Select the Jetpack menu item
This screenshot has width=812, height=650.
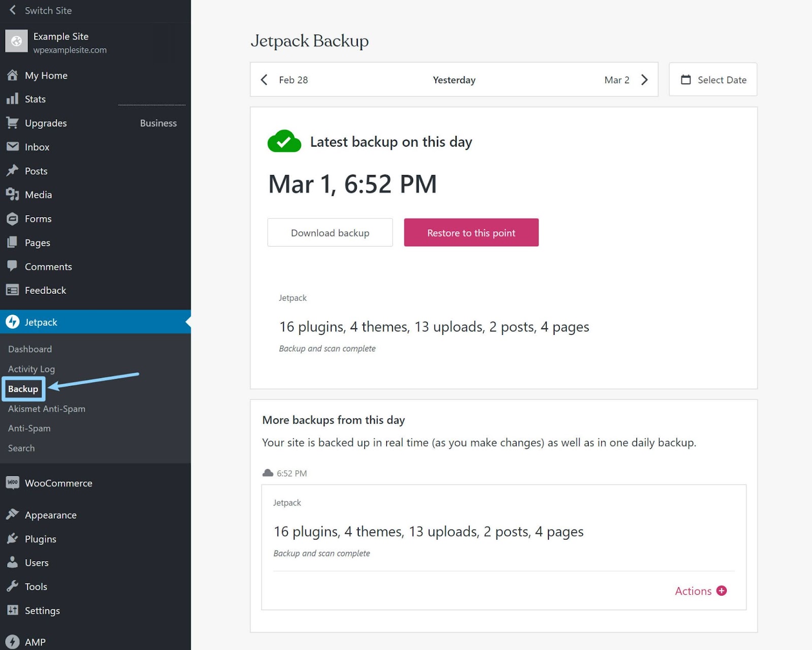pos(95,322)
